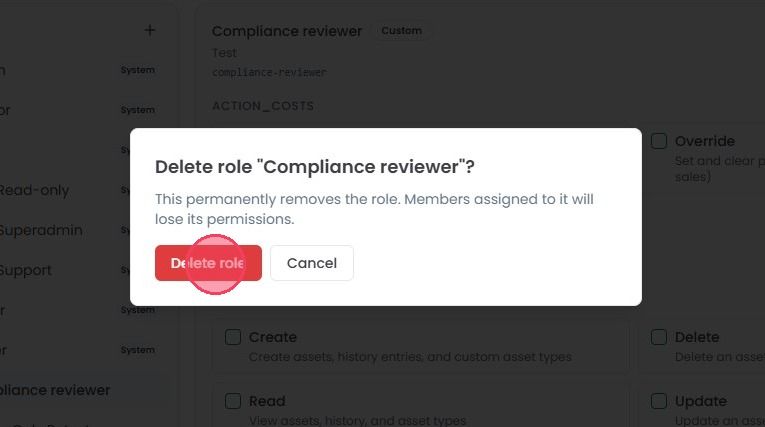Click the Compliance reviewer page title
Viewport: 765px width, 427px height.
pyautogui.click(x=287, y=31)
